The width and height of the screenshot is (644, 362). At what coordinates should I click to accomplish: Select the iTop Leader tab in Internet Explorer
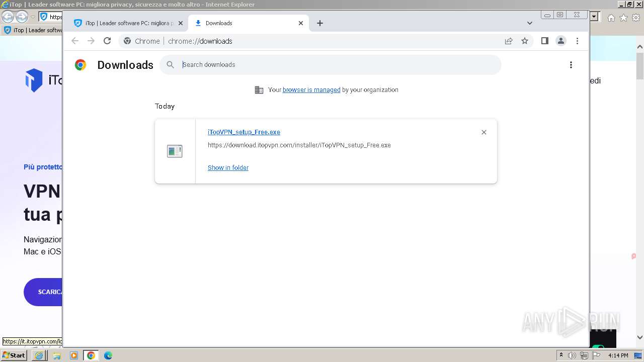click(33, 30)
